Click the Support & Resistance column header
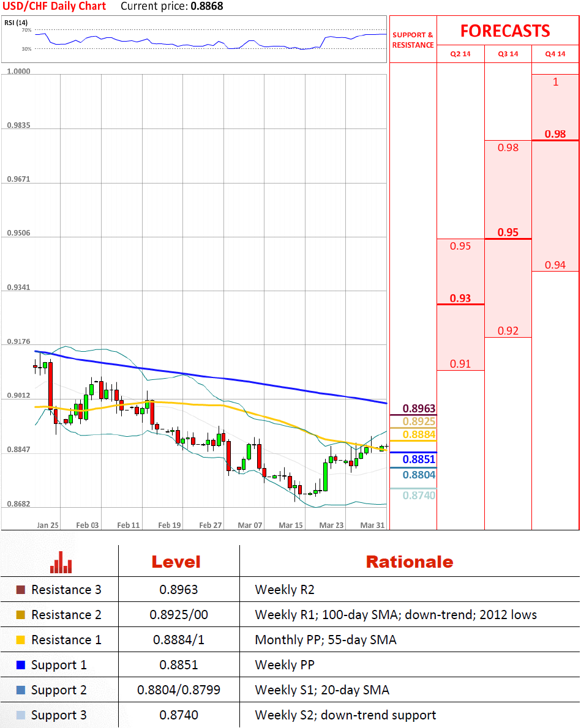 [x=413, y=40]
